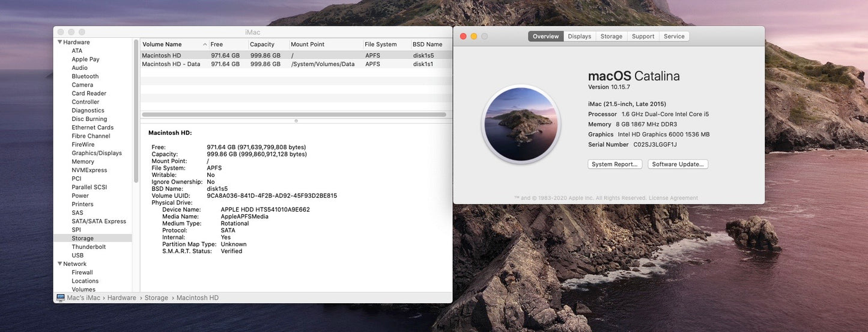The height and width of the screenshot is (332, 868).
Task: Choose Thunderbolt from the Hardware list
Action: pyautogui.click(x=88, y=247)
